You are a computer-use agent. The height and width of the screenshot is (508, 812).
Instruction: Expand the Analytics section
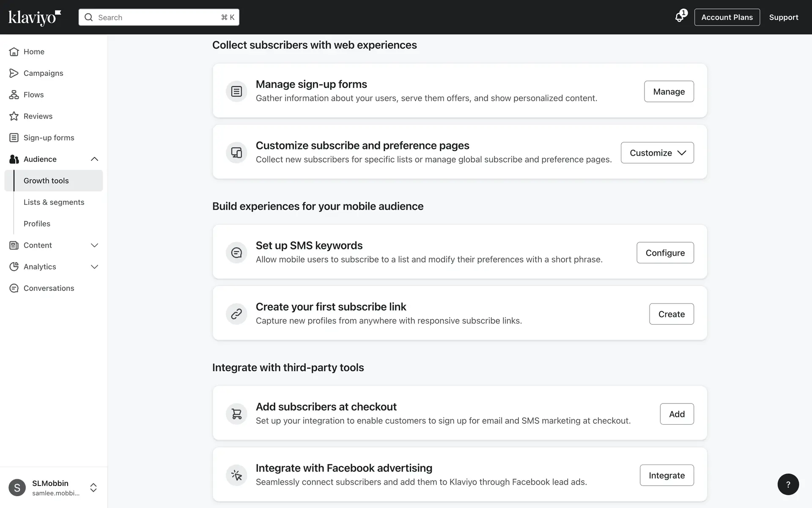[x=94, y=267]
